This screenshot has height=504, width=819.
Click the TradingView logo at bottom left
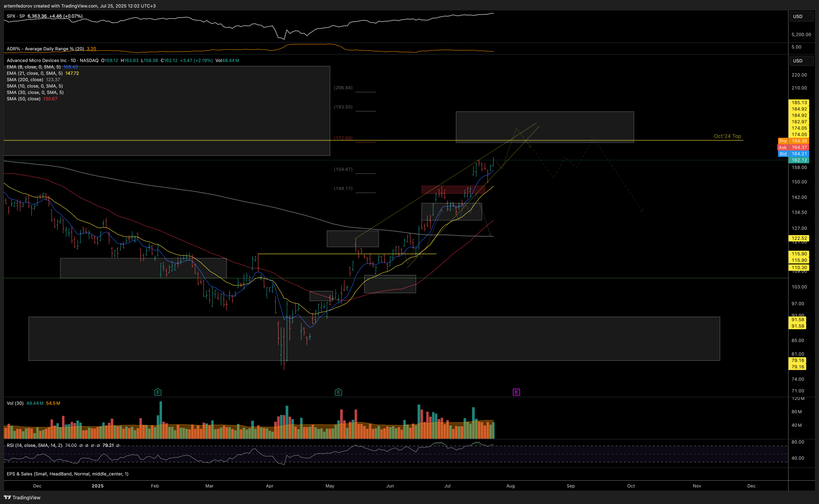tap(22, 497)
